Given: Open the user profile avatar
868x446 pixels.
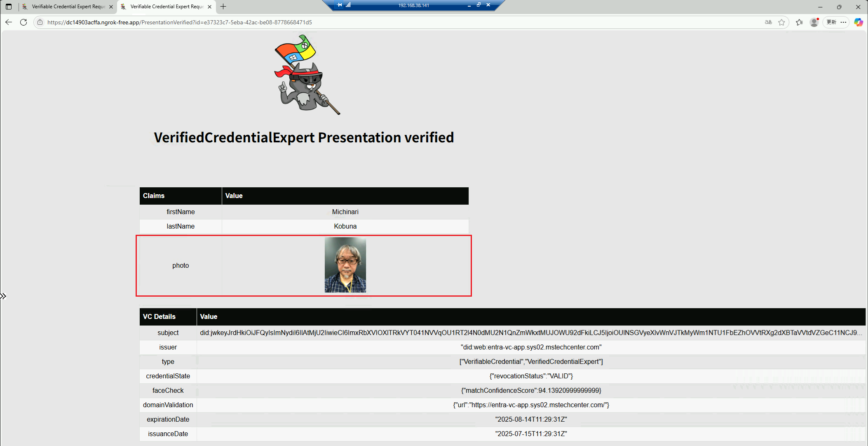Looking at the screenshot, I should [814, 22].
